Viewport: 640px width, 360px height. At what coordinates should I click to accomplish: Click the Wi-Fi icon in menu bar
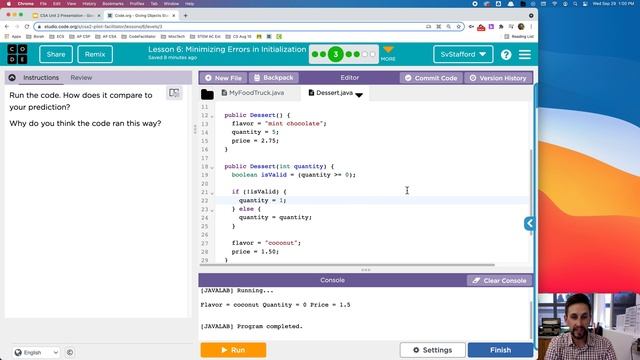(554, 4)
